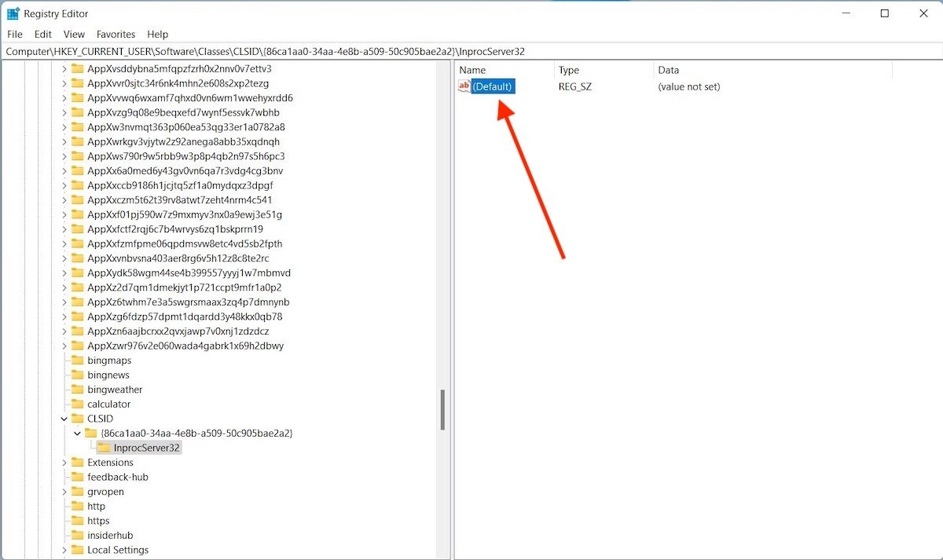Open the Edit menu

tap(42, 34)
